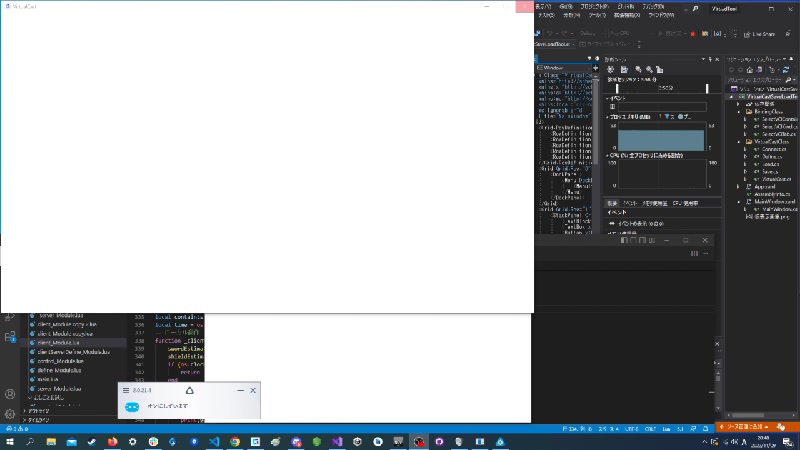
Task: Click the Solution Explorer refresh sync icon
Action: pyautogui.click(x=786, y=70)
